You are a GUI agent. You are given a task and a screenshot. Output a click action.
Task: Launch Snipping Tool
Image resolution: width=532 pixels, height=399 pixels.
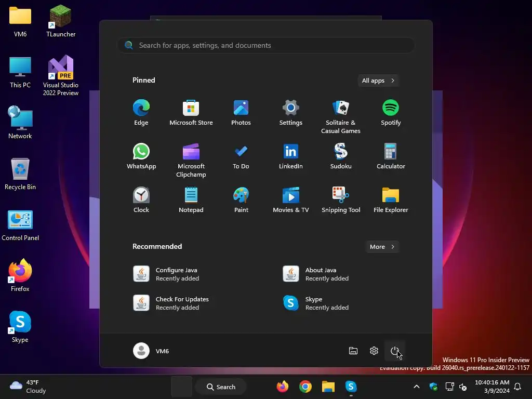tap(341, 200)
